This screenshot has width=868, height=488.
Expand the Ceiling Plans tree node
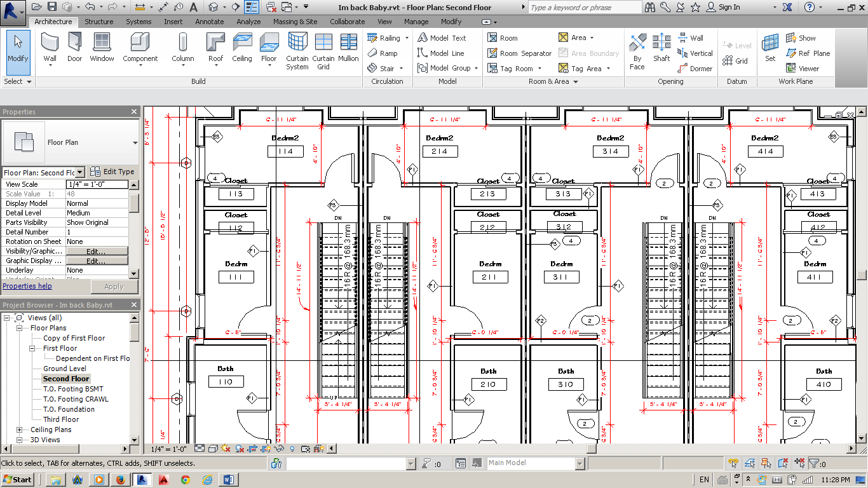[20, 430]
